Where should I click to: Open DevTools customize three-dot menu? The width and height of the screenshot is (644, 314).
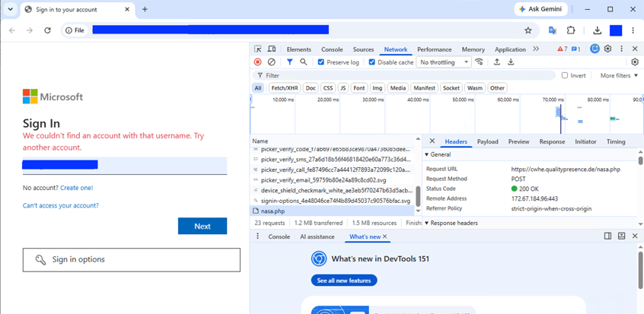622,49
